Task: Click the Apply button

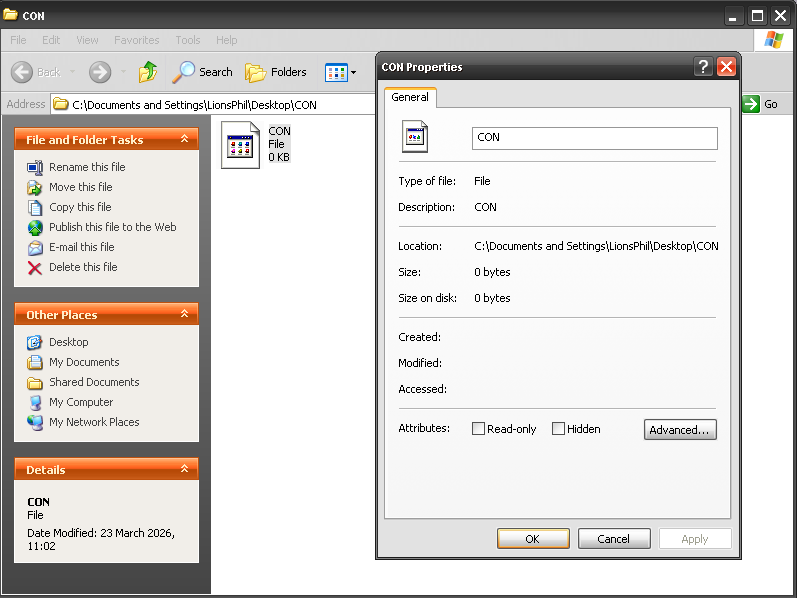Action: [694, 539]
